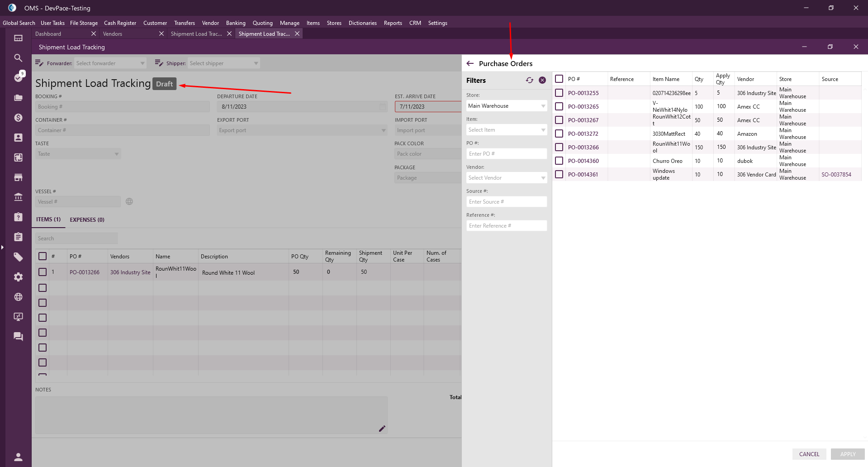
Task: Click the pencil edit icon in Notes
Action: pos(382,429)
